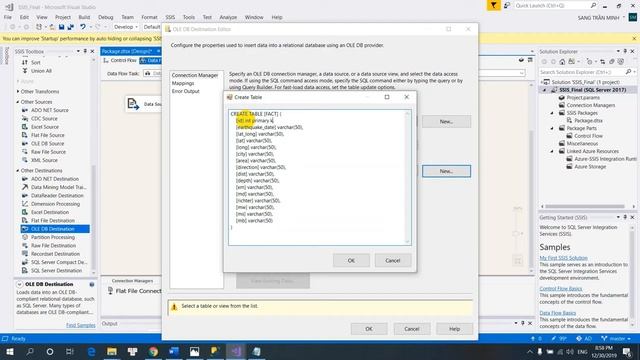Image resolution: width=640 pixels, height=360 pixels.
Task: Click the Save toolbar icon
Action: point(61,27)
